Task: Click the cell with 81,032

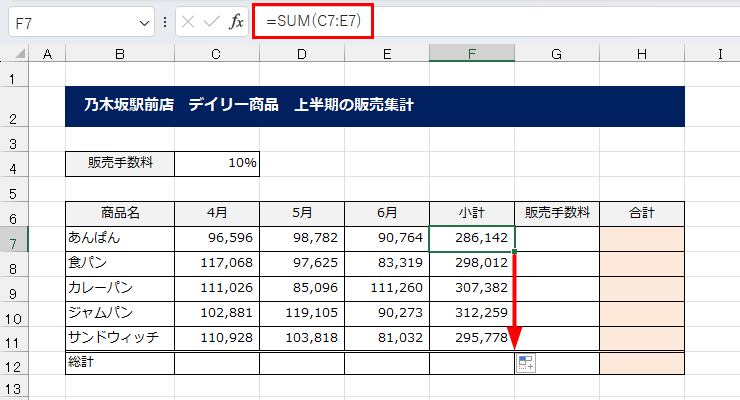Action: (x=387, y=339)
